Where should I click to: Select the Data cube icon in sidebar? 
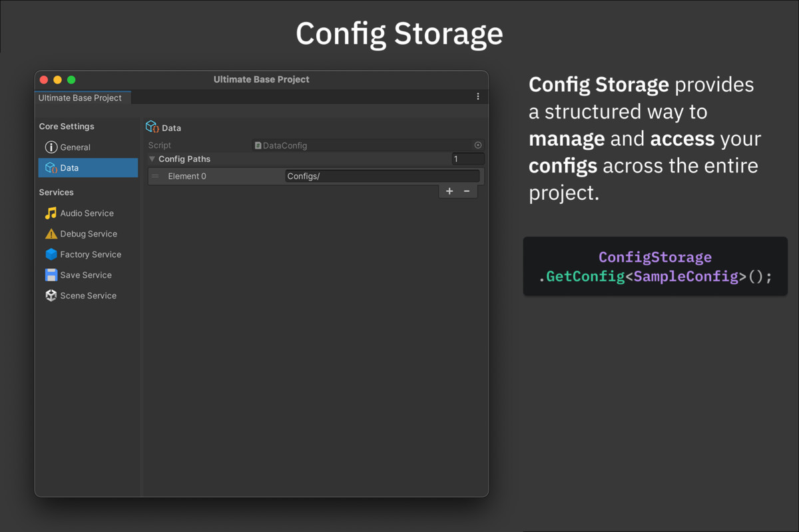click(51, 168)
